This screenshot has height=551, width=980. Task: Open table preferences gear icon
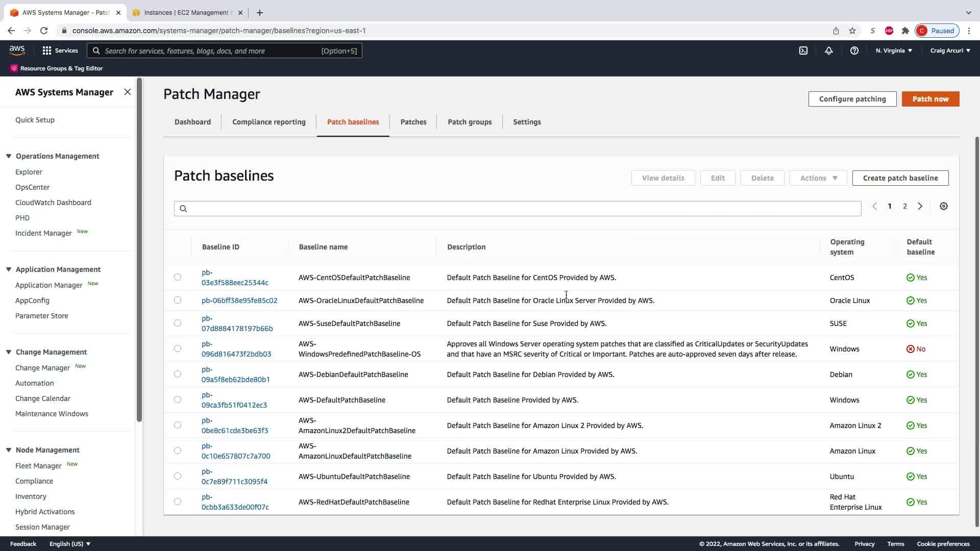pos(943,206)
